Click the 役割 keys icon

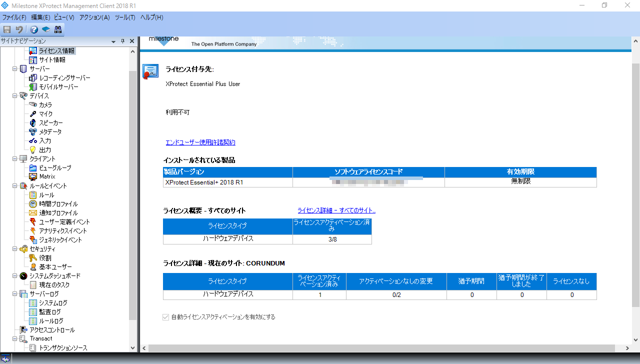[x=33, y=258]
